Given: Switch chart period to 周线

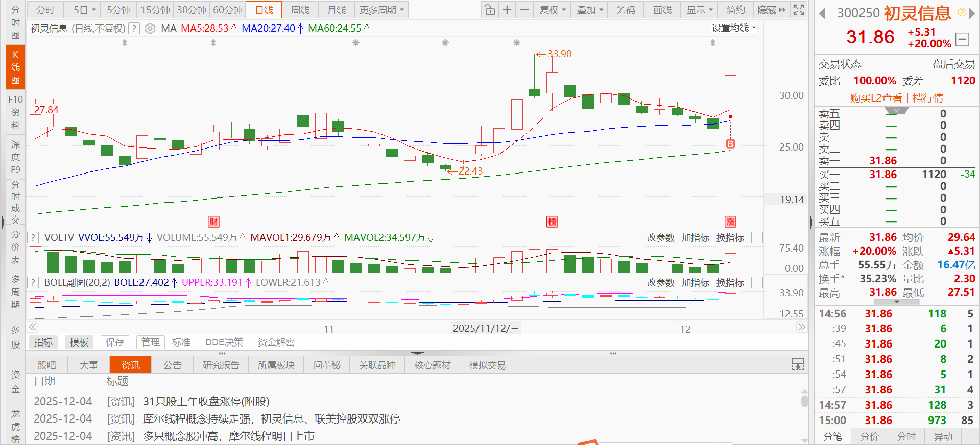Looking at the screenshot, I should 300,10.
